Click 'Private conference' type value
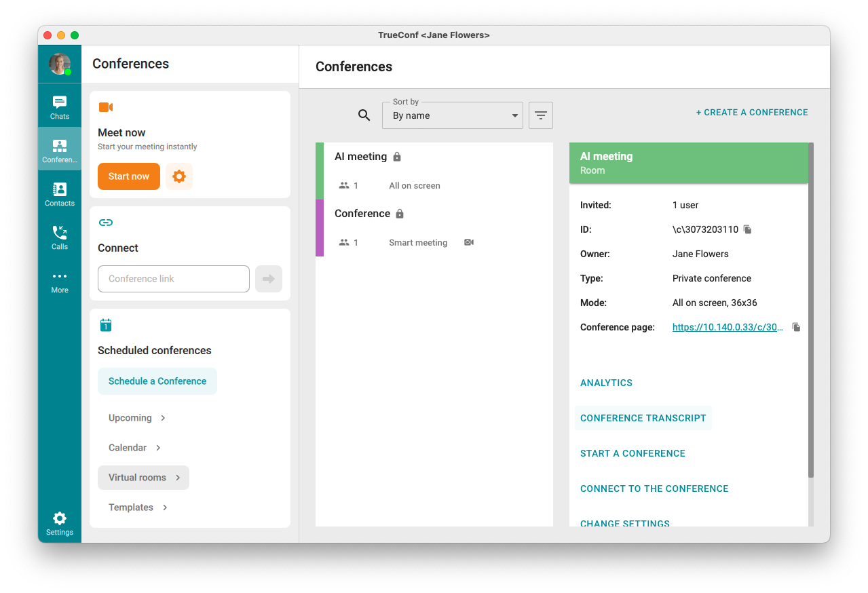Image resolution: width=868 pixels, height=593 pixels. [712, 278]
